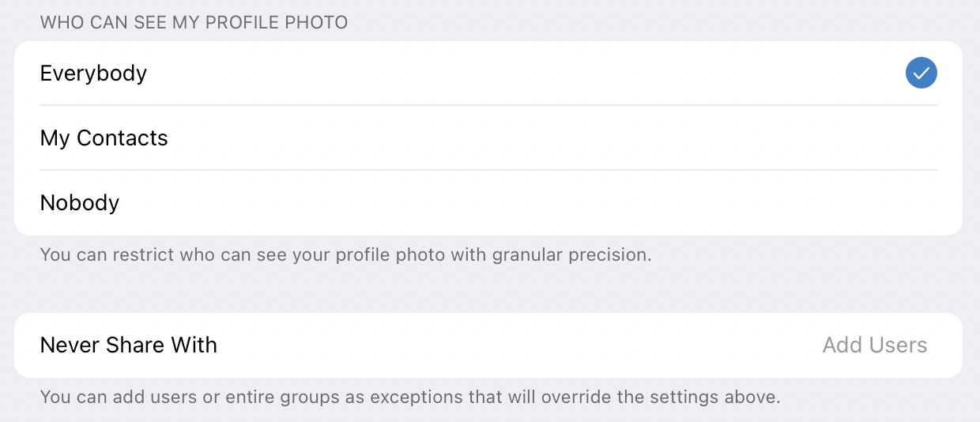Click the Who Can See My Profile Photo header
Viewport: 980px width, 422px height.
click(194, 22)
